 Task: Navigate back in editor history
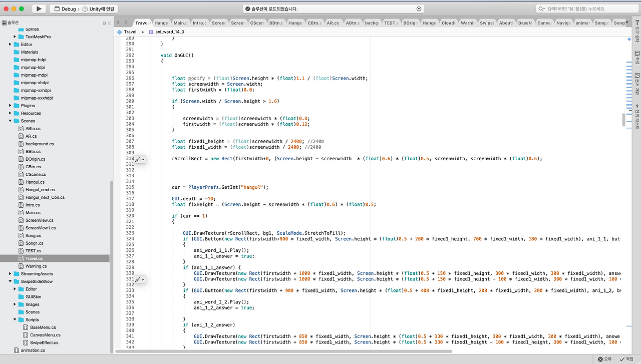tap(119, 23)
